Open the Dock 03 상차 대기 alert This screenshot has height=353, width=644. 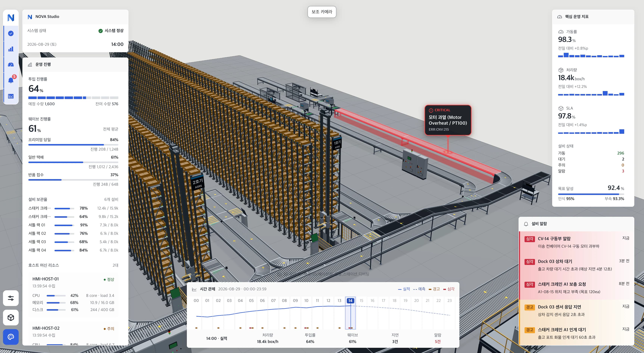coord(576,265)
